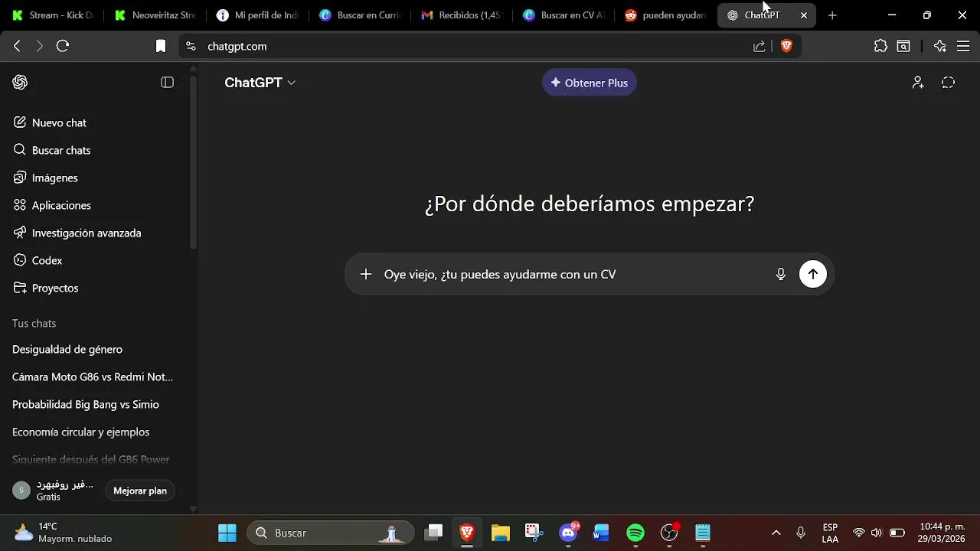Open Brave Shields lion icon

[x=786, y=46]
